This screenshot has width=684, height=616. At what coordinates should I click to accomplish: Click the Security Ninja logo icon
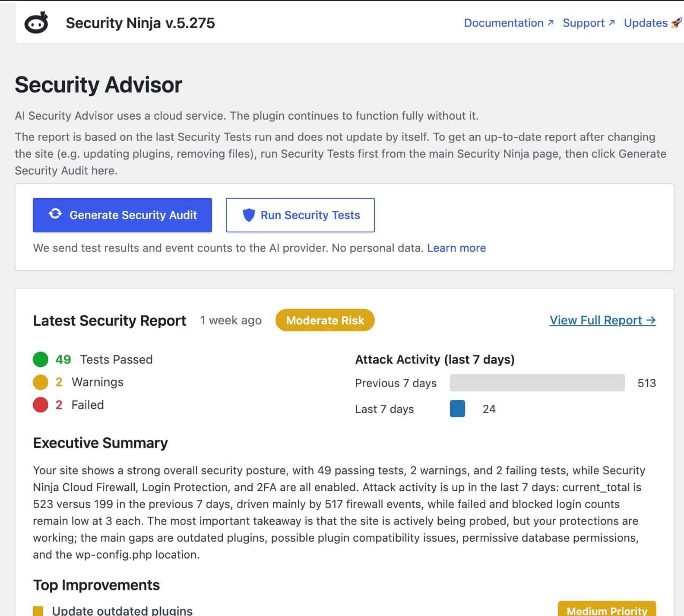(x=36, y=23)
